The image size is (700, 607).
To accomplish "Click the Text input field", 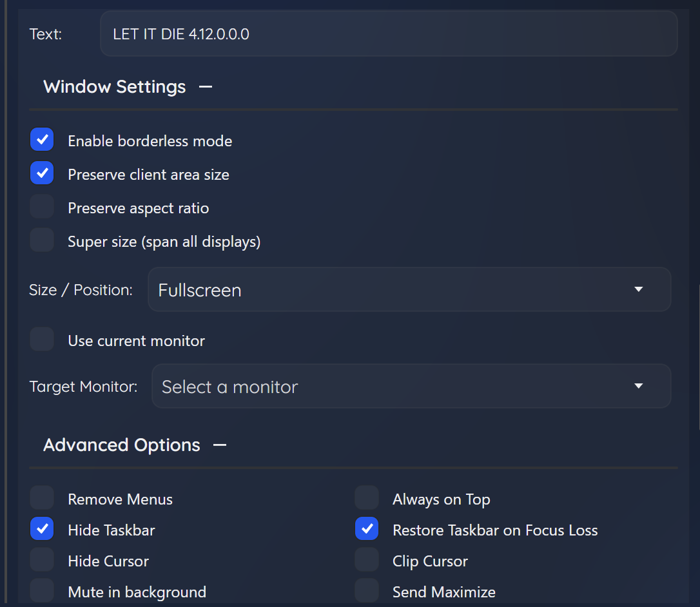I will [388, 34].
